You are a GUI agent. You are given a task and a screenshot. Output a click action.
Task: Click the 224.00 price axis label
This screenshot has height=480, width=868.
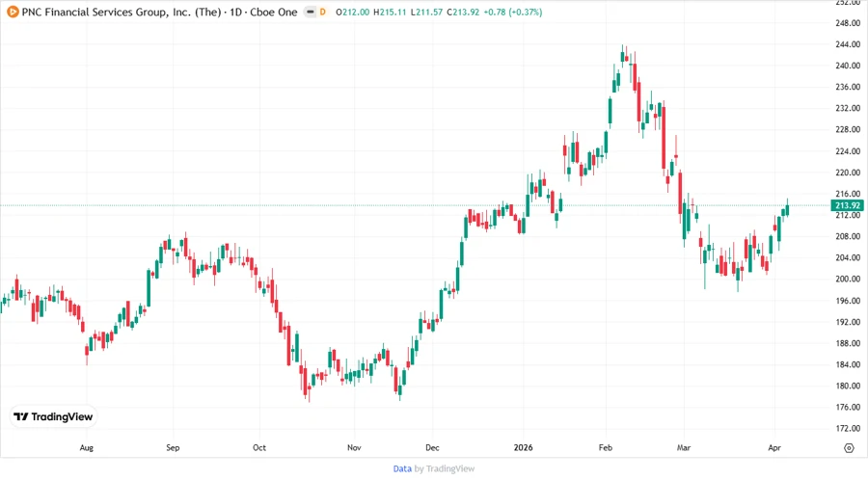848,151
